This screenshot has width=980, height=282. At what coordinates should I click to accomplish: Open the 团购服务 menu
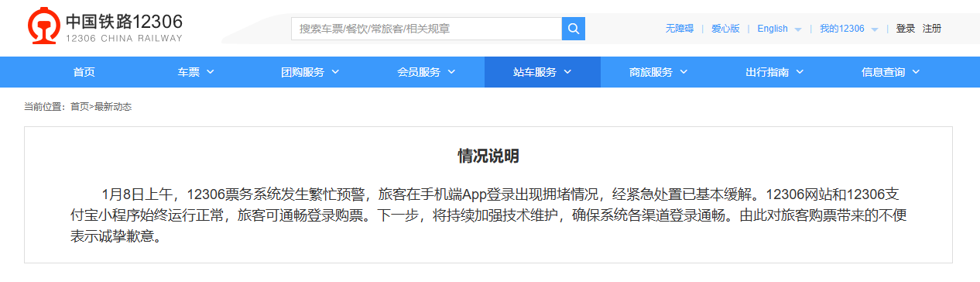(x=310, y=72)
